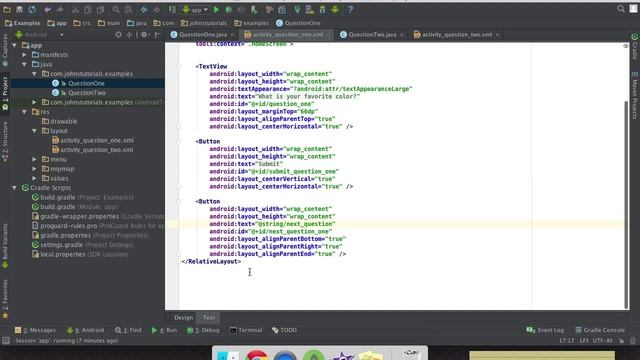640x360 pixels.
Task: Click the Replace toolbar icon
Action: [128, 9]
